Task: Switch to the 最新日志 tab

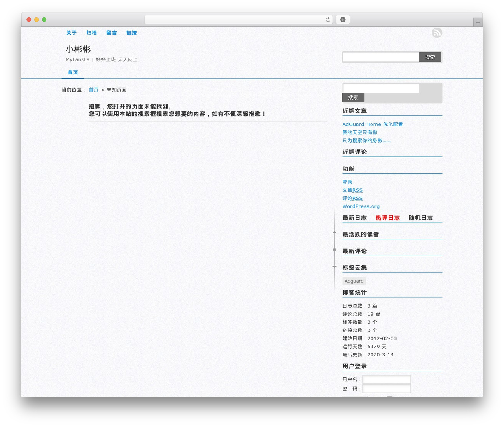Action: pyautogui.click(x=354, y=218)
